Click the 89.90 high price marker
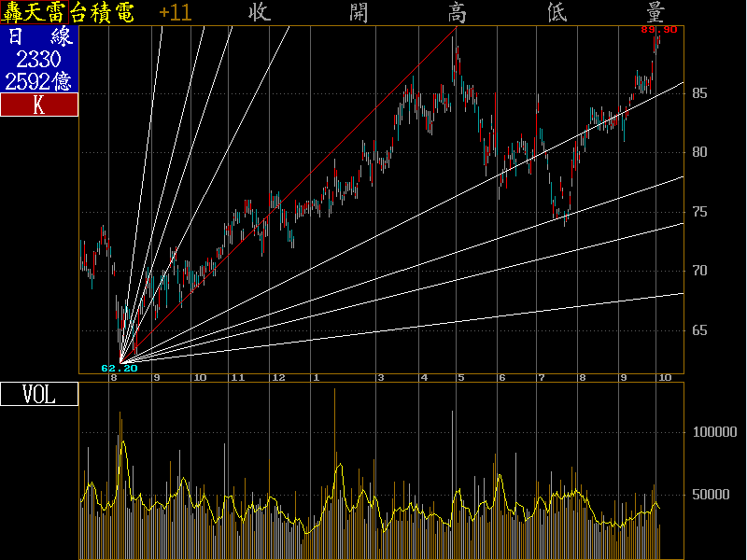The height and width of the screenshot is (560, 747). click(x=658, y=30)
